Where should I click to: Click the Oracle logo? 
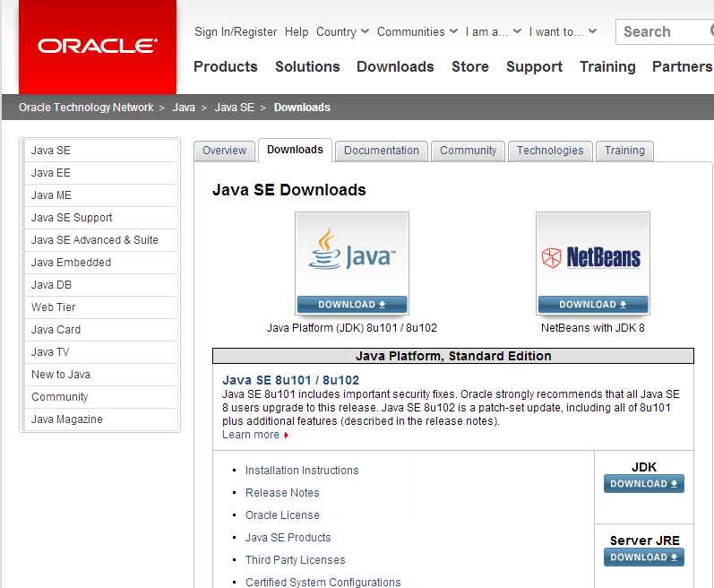coord(98,46)
